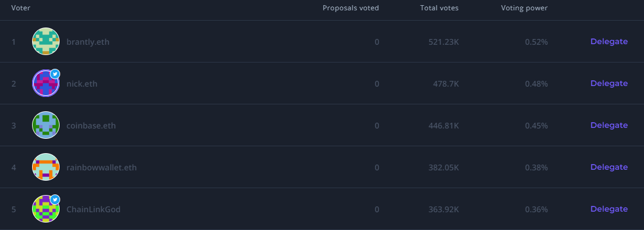View nick.eth voter name link
This screenshot has width=644, height=230.
click(82, 84)
